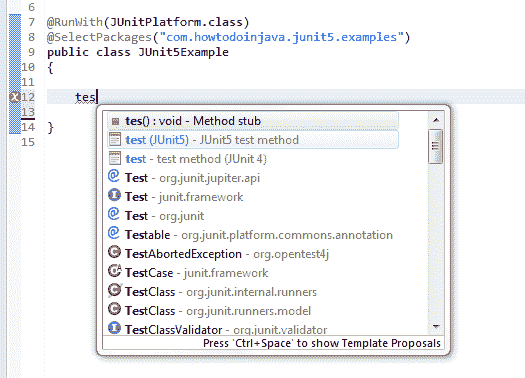Click the class icon for TestClass - org.junit.runners.model
The width and height of the screenshot is (525, 378).
click(x=114, y=309)
